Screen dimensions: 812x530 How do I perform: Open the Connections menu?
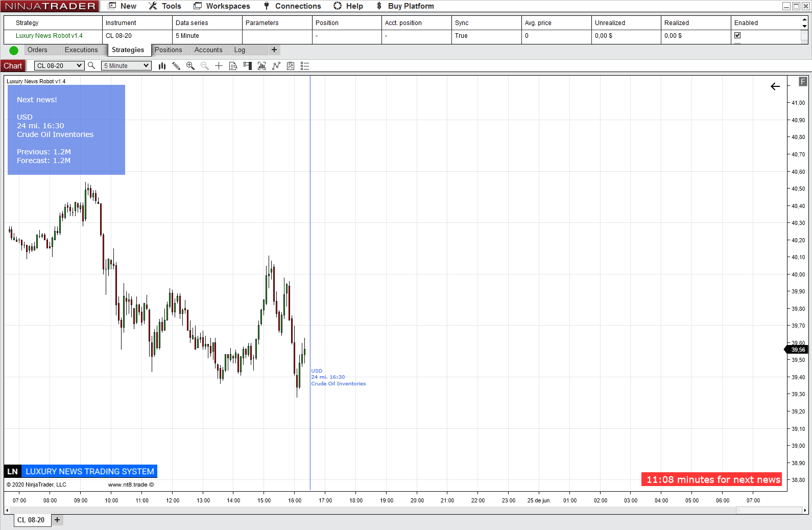pos(292,6)
